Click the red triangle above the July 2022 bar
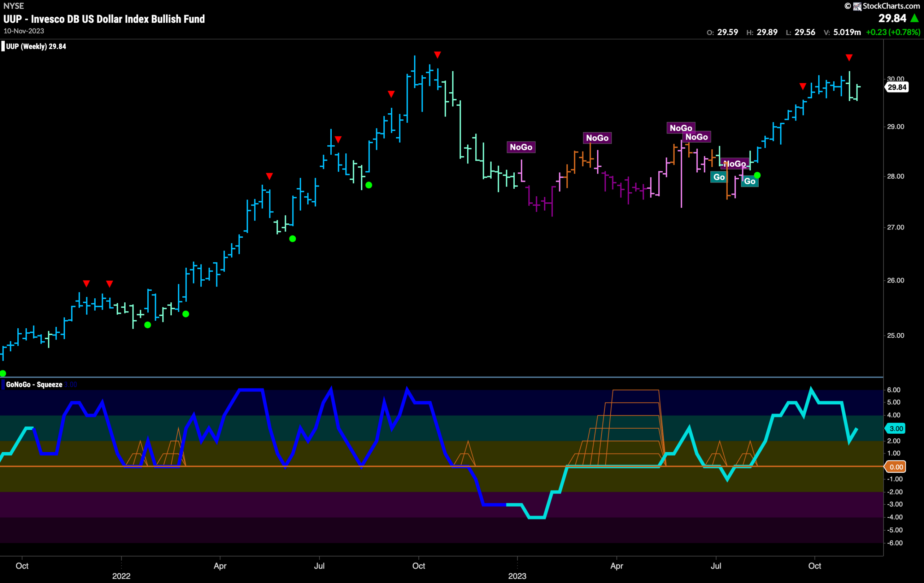The width and height of the screenshot is (924, 583). coord(338,139)
